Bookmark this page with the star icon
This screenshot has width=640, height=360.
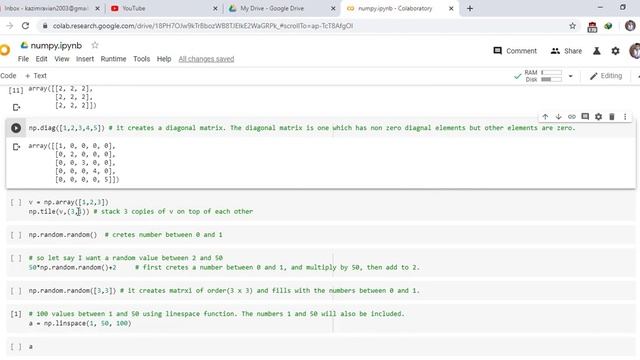[572, 26]
